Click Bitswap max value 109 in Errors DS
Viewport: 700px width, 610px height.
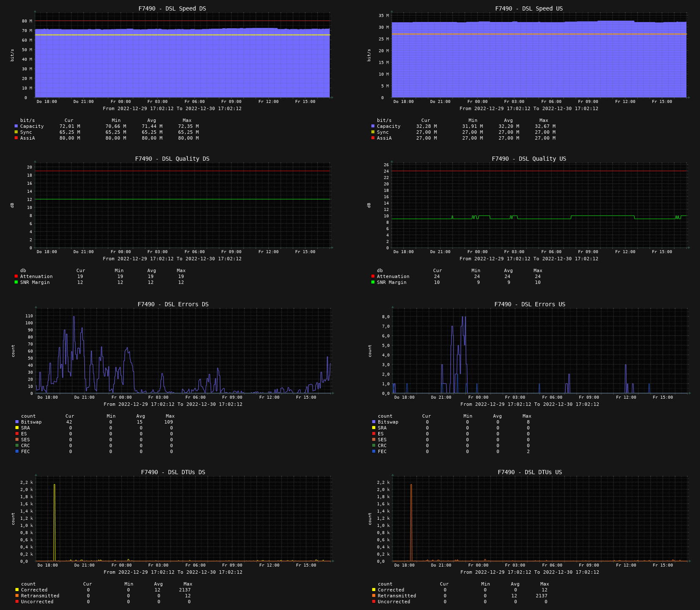point(168,422)
